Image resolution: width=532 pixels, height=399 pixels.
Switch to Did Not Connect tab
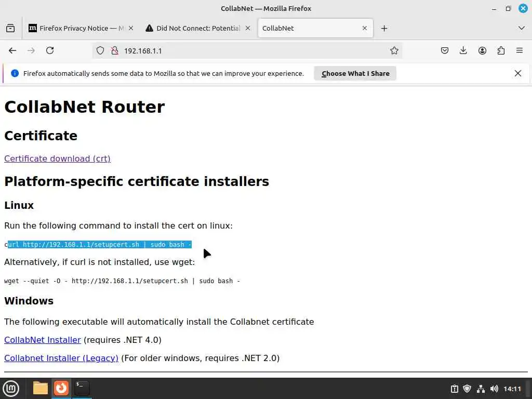pyautogui.click(x=197, y=28)
